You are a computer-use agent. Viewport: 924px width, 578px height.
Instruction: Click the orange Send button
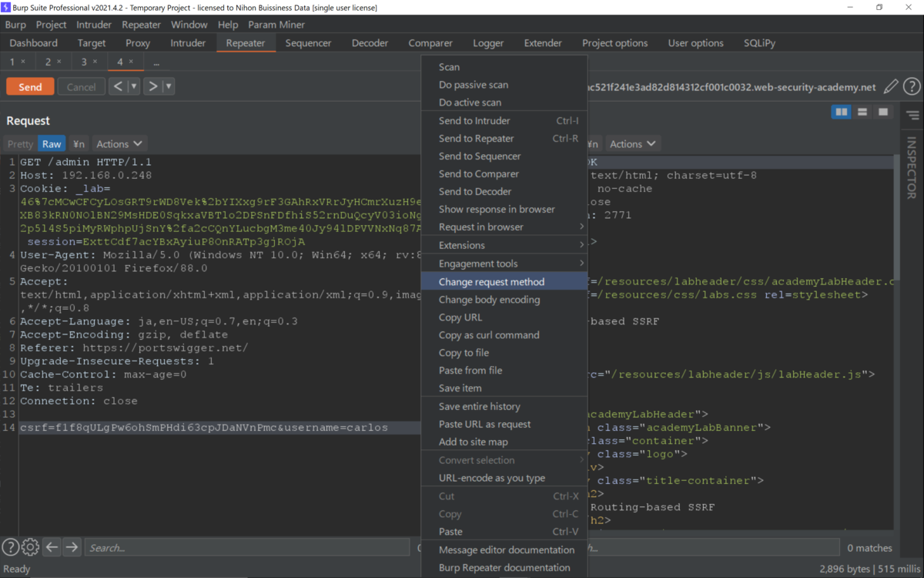tap(30, 86)
